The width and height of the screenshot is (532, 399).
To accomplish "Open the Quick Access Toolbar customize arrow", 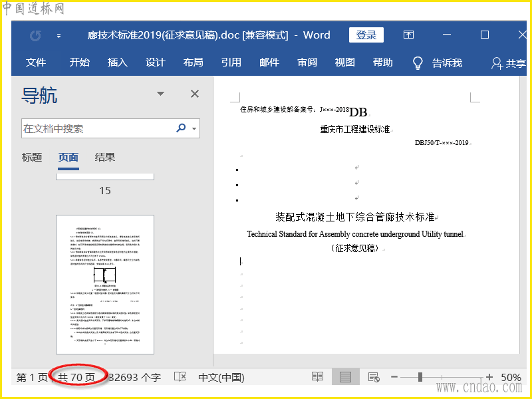I will click(59, 36).
